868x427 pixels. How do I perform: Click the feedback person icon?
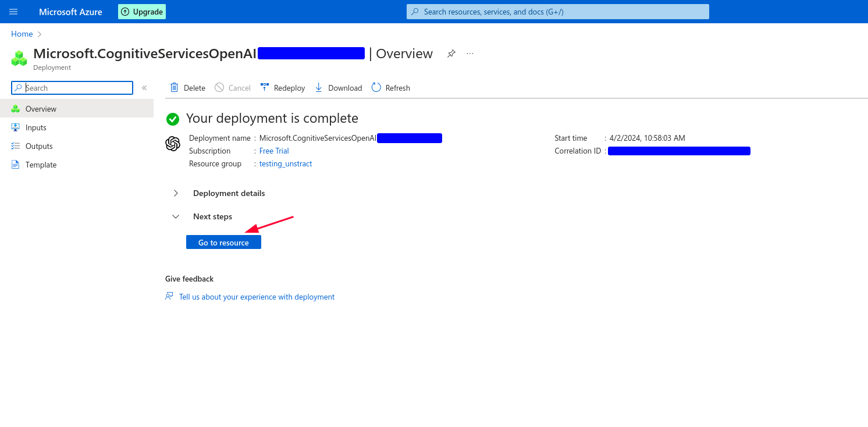(x=169, y=296)
